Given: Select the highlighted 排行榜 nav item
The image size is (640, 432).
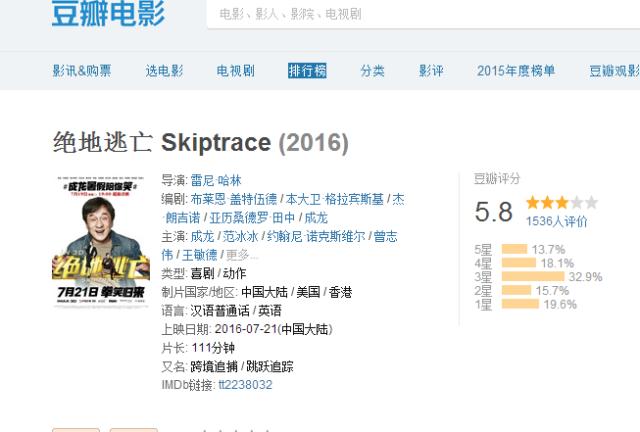Looking at the screenshot, I should click(307, 71).
